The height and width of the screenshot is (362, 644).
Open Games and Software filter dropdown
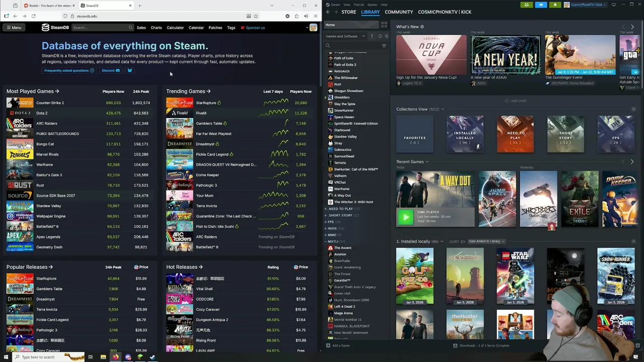point(346,36)
